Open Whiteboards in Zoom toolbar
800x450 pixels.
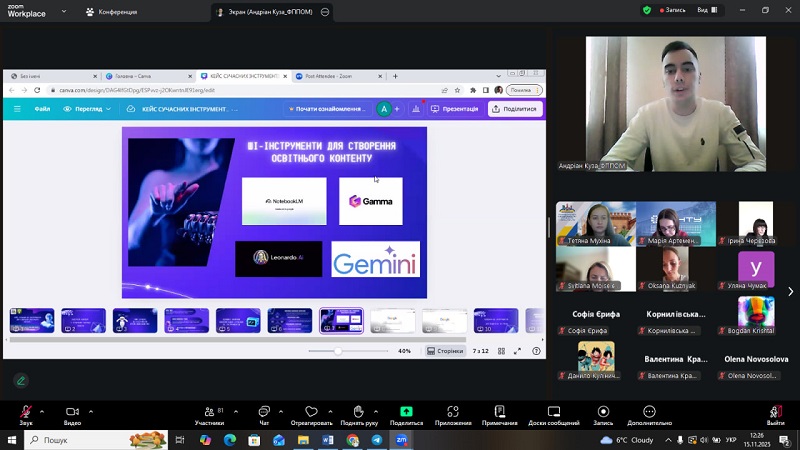pos(554,411)
